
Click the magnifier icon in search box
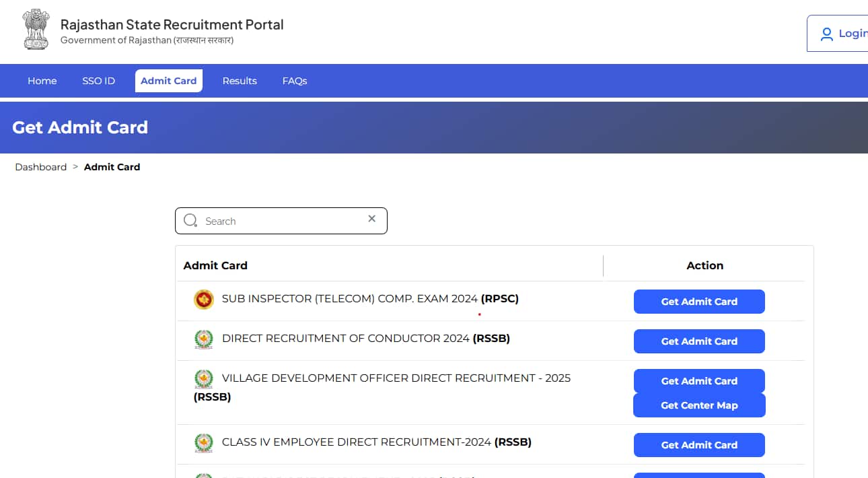pyautogui.click(x=190, y=221)
